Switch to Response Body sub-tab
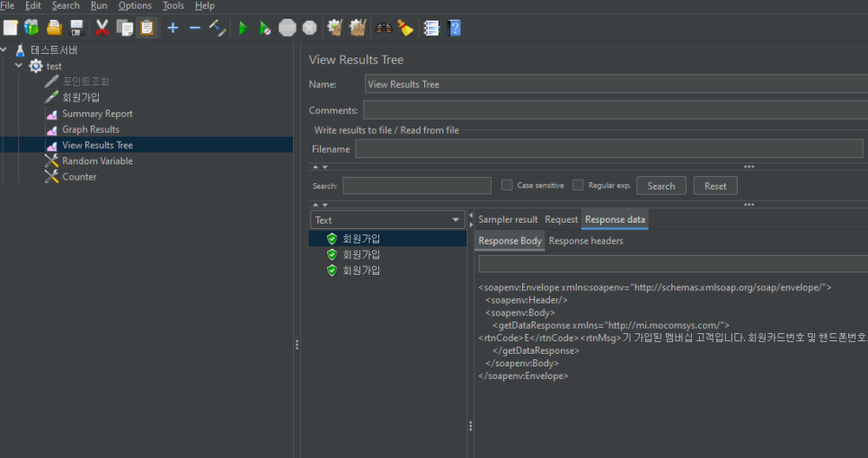This screenshot has height=458, width=868. point(509,241)
